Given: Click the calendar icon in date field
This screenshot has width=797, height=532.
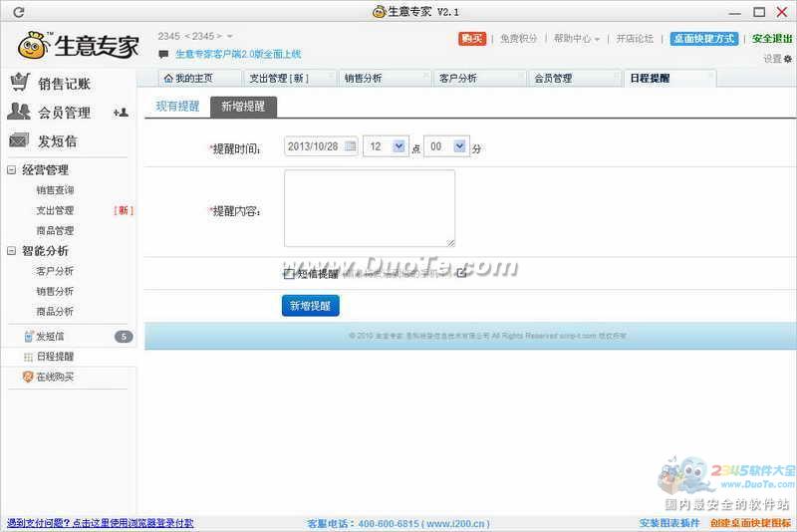Looking at the screenshot, I should coord(351,146).
